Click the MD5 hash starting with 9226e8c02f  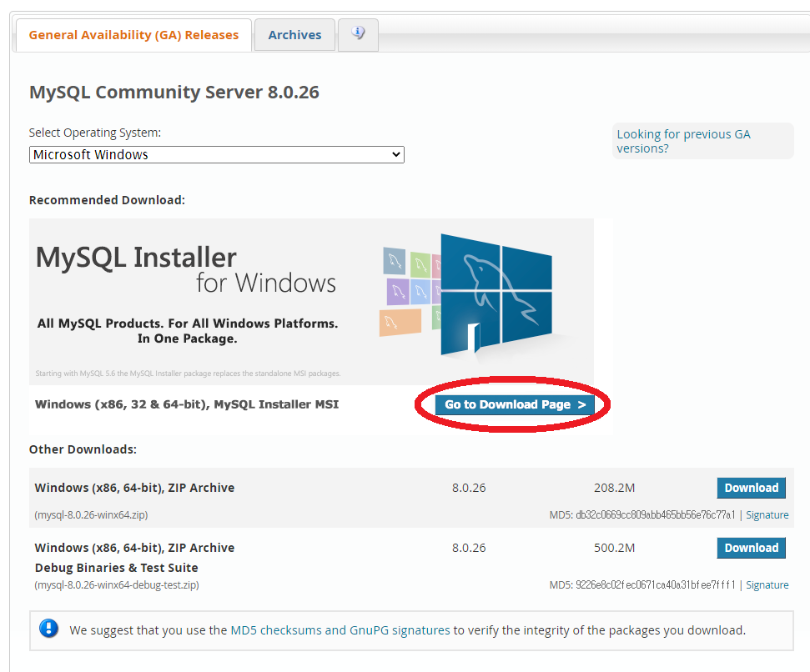coord(655,584)
